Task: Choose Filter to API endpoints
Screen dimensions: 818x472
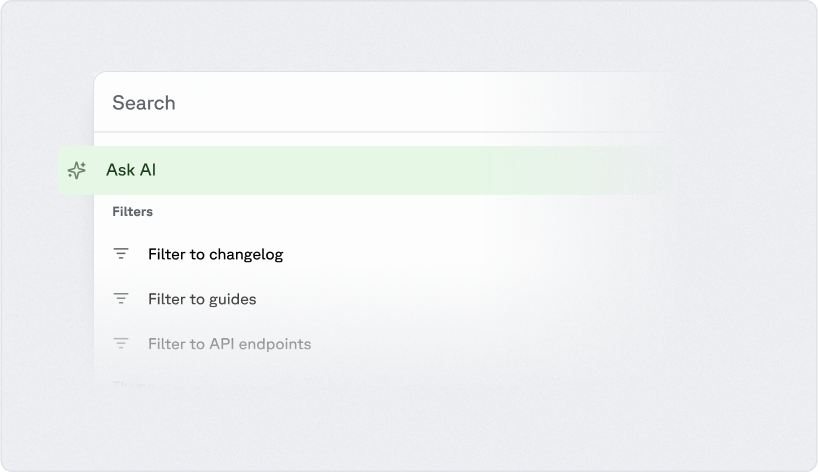Action: 229,344
